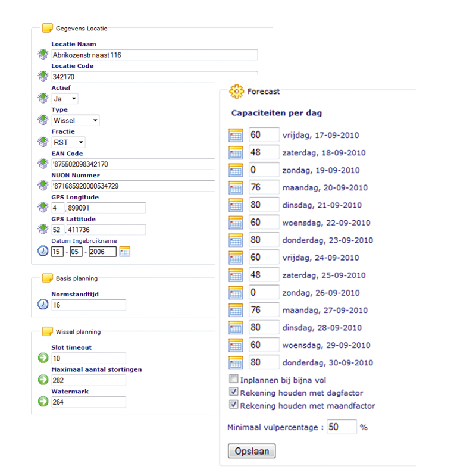Click calendar icon next to Datum Ingebruikname
This screenshot has width=476, height=476.
124,252
